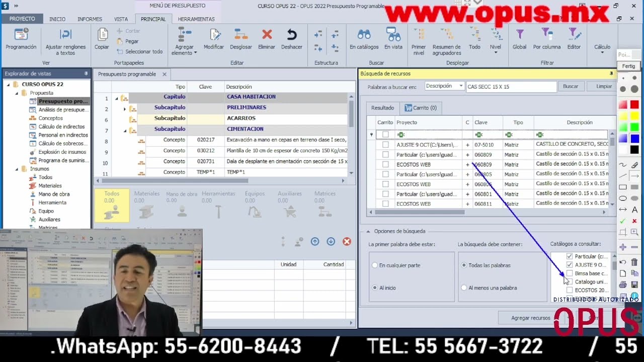Click Resumen de agrupadores icon

click(447, 35)
